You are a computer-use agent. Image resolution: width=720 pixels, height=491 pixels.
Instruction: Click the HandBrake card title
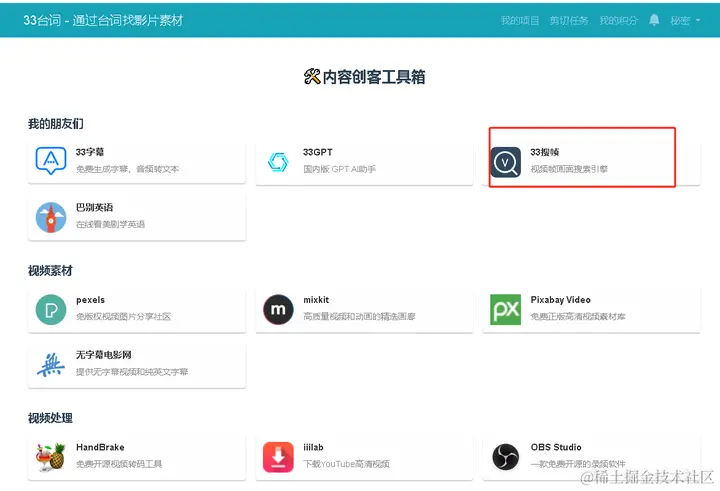[100, 447]
